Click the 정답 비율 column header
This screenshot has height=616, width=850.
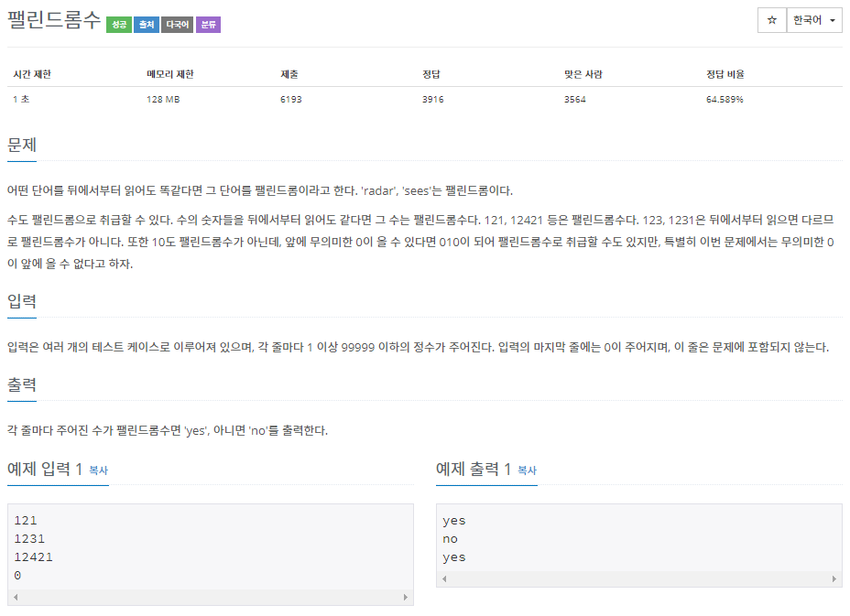pyautogui.click(x=725, y=74)
